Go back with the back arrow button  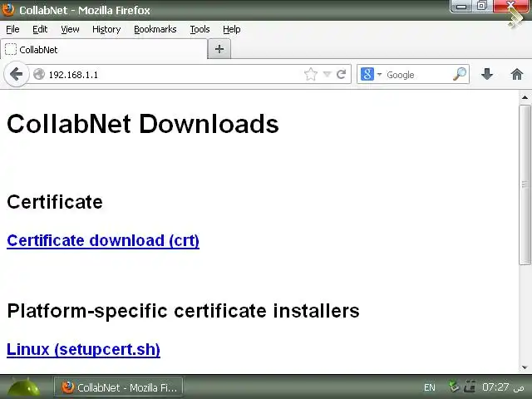coord(16,74)
